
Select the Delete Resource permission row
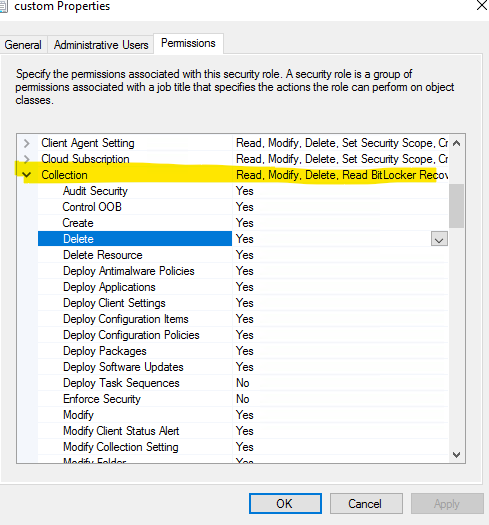(x=243, y=255)
